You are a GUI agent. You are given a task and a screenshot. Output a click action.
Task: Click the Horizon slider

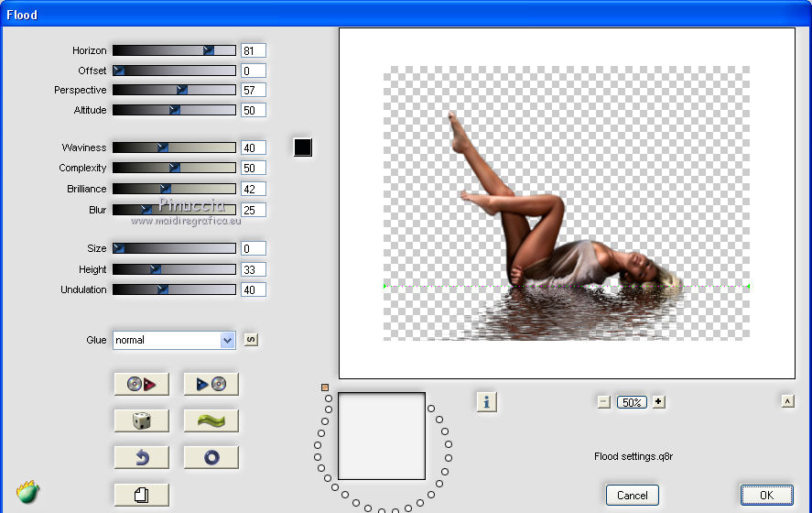(174, 50)
